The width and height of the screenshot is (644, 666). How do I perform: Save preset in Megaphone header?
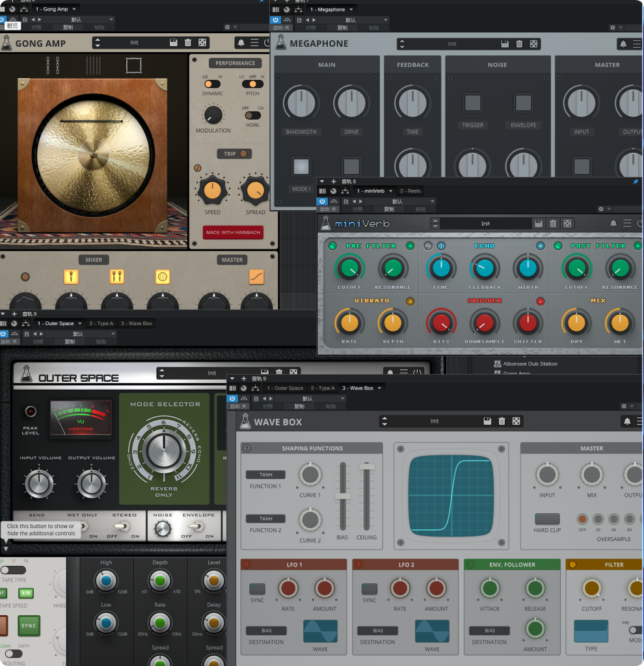(x=505, y=44)
